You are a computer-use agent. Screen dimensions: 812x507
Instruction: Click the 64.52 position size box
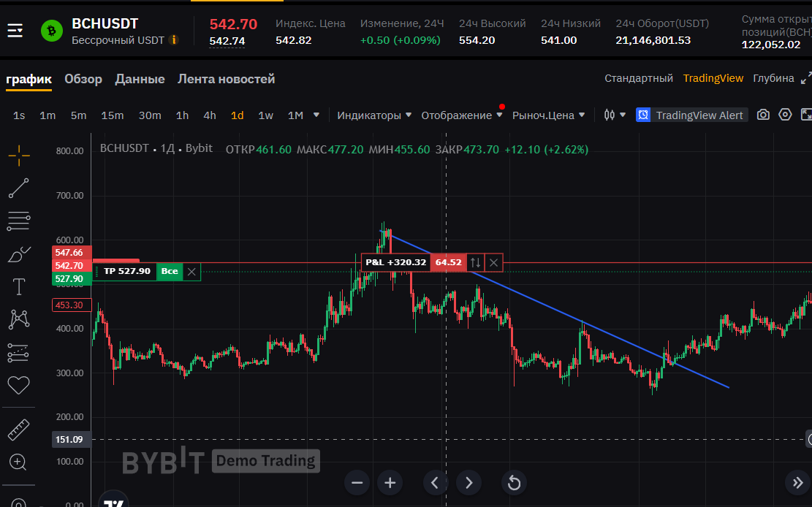point(449,262)
